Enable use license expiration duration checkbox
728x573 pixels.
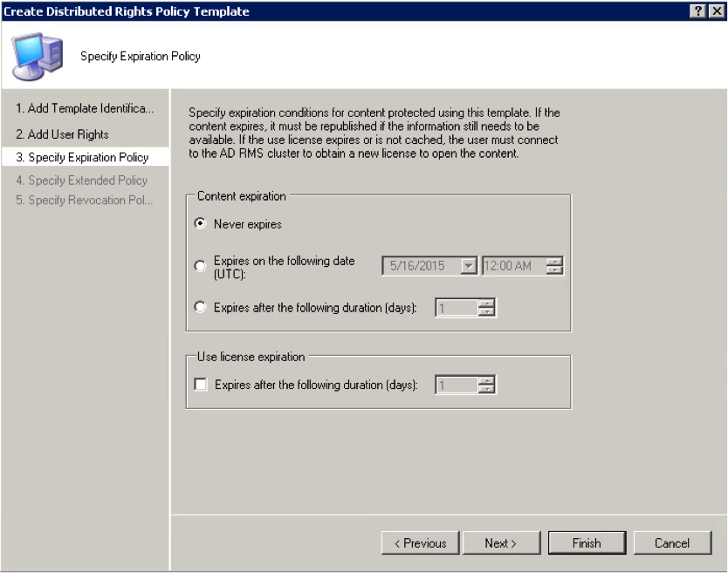coord(201,385)
